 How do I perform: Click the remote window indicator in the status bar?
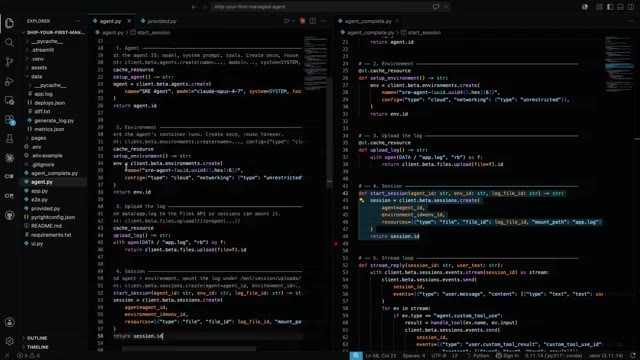point(7,356)
